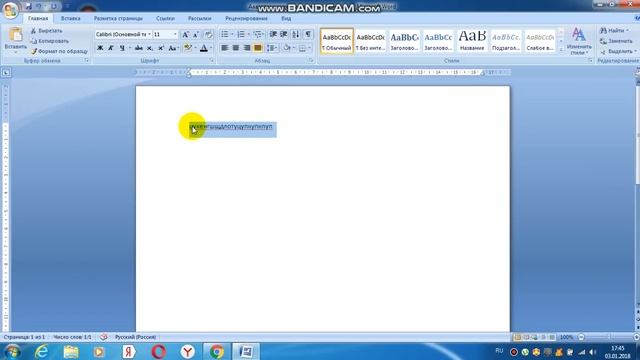Launch Internet Explorer from taskbar
This screenshot has width=640, height=360.
pos(41,351)
